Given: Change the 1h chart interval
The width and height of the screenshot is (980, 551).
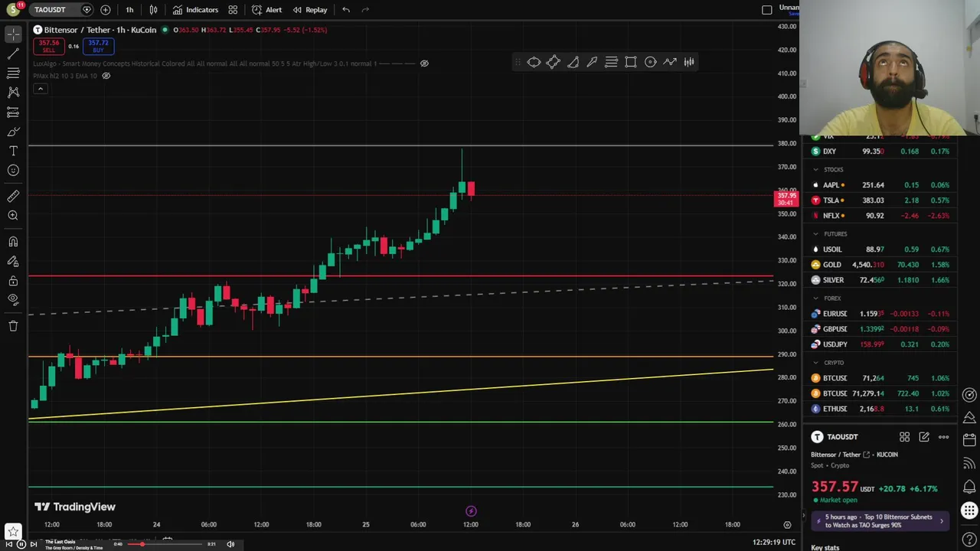Looking at the screenshot, I should click(x=129, y=10).
